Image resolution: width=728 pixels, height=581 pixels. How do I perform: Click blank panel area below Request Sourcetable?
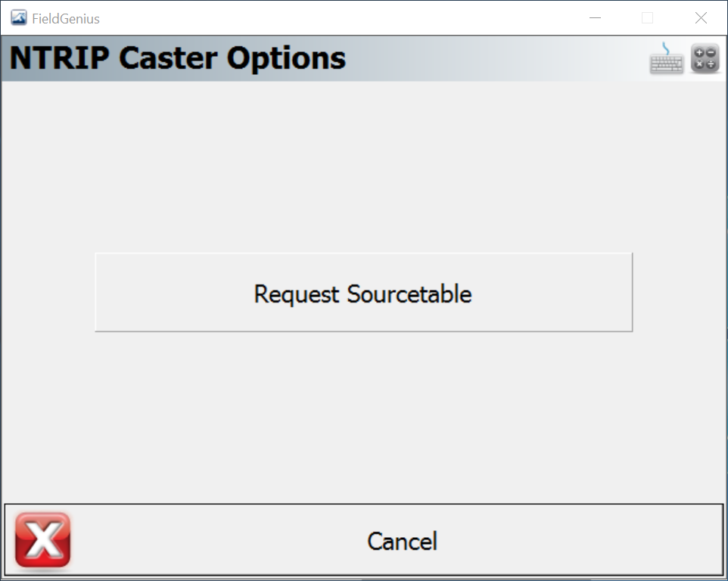(363, 416)
